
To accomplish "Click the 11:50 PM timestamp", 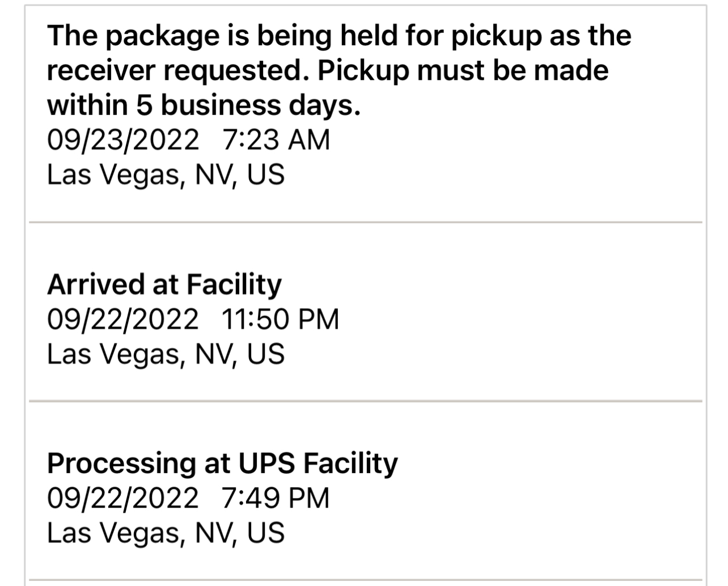I will coord(281,319).
